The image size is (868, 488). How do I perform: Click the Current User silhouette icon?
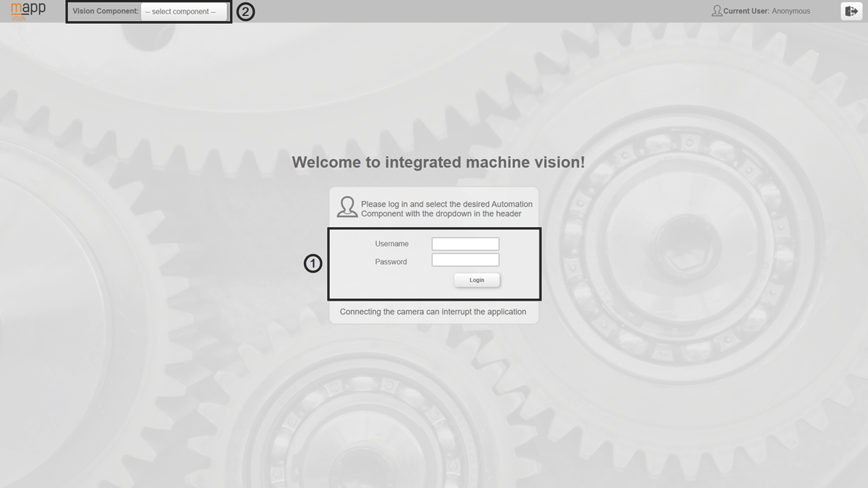pyautogui.click(x=717, y=11)
